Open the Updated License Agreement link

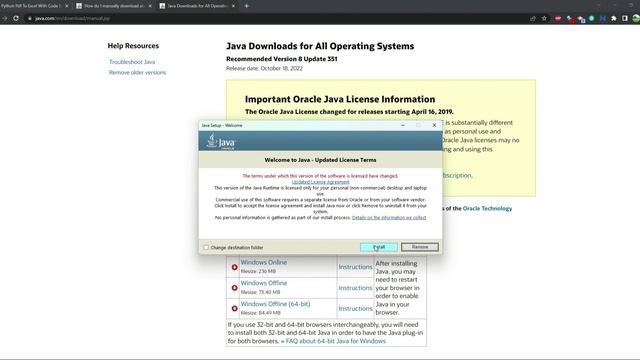click(320, 182)
